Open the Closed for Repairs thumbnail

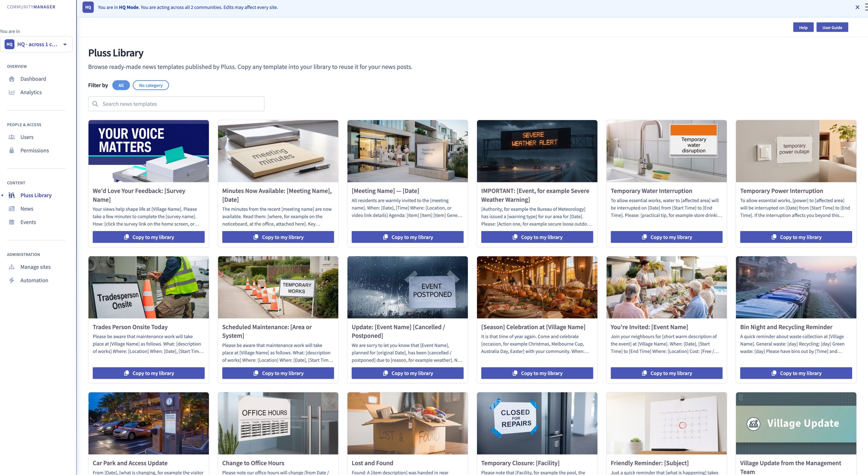tap(537, 424)
